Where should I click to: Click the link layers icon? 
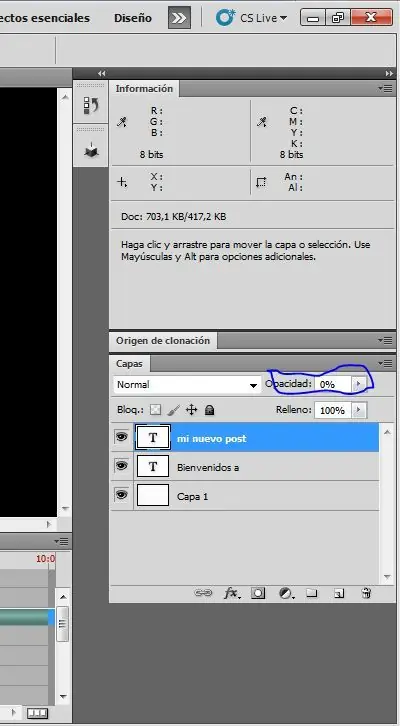(203, 593)
